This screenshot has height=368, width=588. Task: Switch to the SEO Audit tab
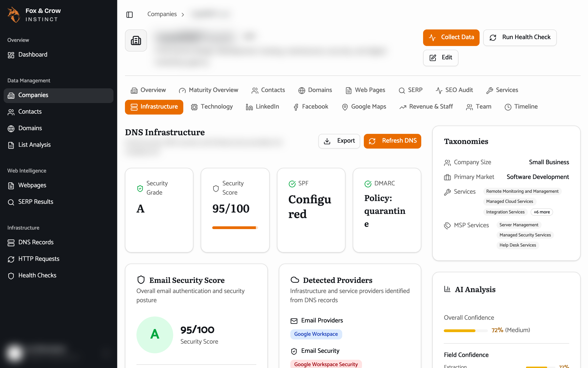[x=454, y=90]
